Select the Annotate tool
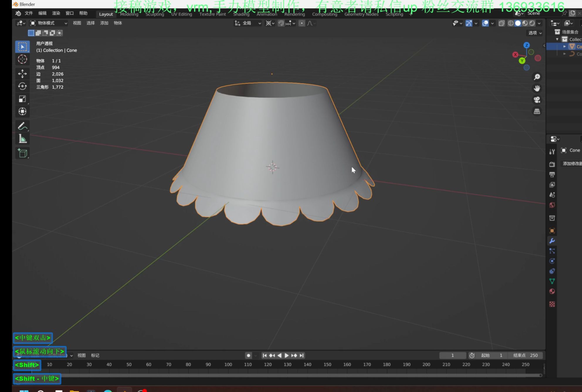 pos(22,126)
